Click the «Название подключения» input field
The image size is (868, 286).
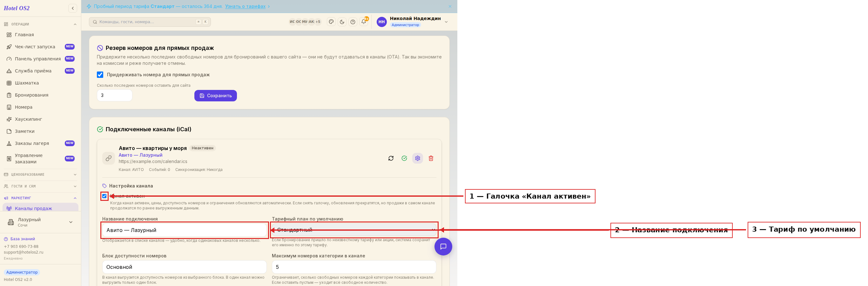click(185, 230)
